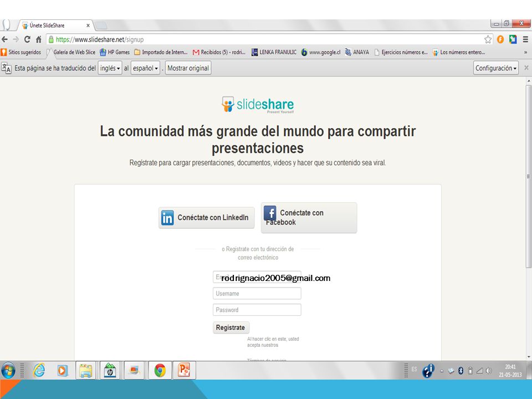This screenshot has width=532, height=399.
Task: Open the www.google.cl bookmark
Action: coord(321,52)
